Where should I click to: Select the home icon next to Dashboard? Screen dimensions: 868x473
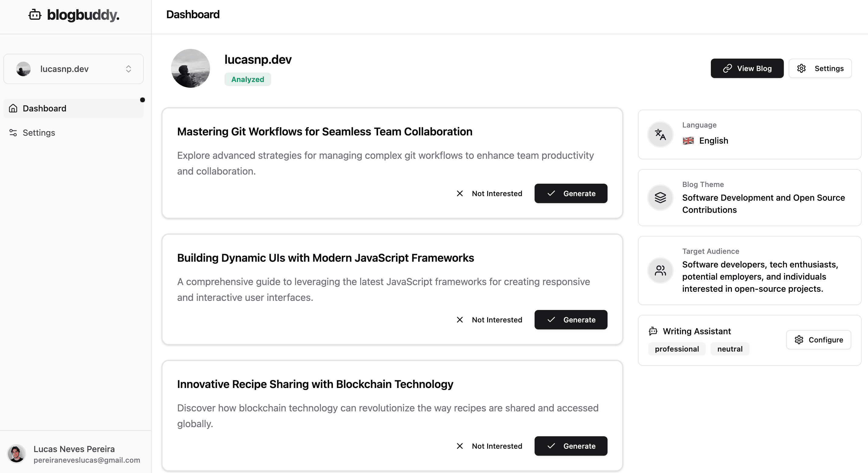(13, 108)
